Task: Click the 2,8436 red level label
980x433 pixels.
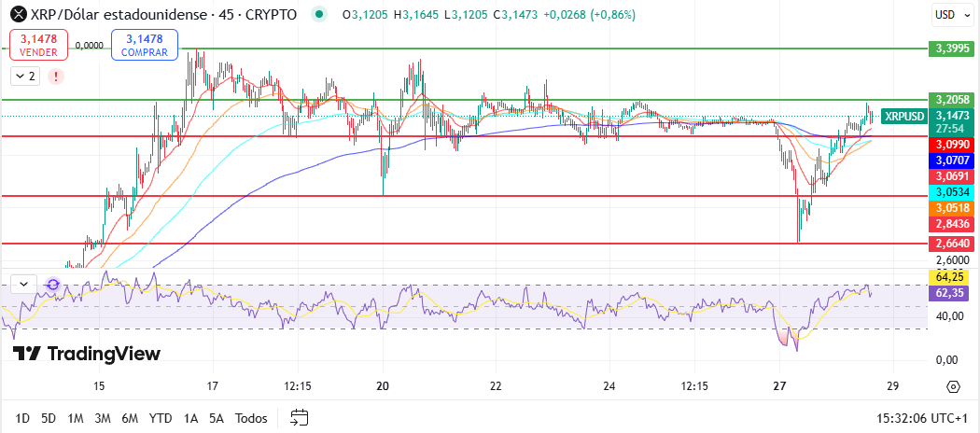Action: (x=949, y=223)
